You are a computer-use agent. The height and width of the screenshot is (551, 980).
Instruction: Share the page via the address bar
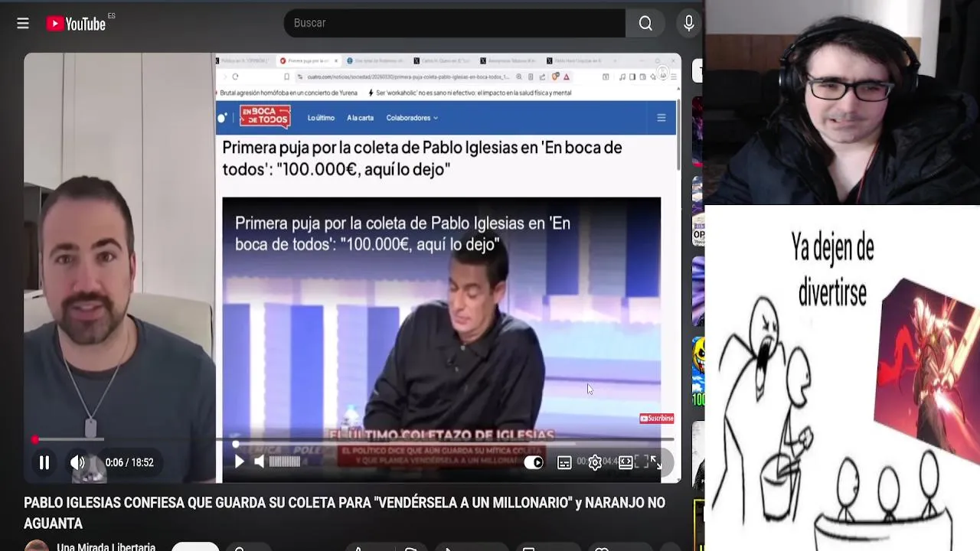pos(542,77)
